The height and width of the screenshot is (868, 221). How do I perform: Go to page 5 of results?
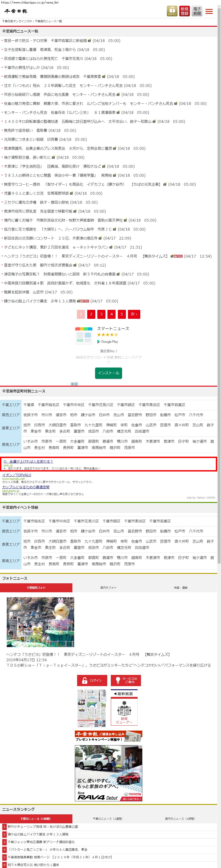click(122, 314)
